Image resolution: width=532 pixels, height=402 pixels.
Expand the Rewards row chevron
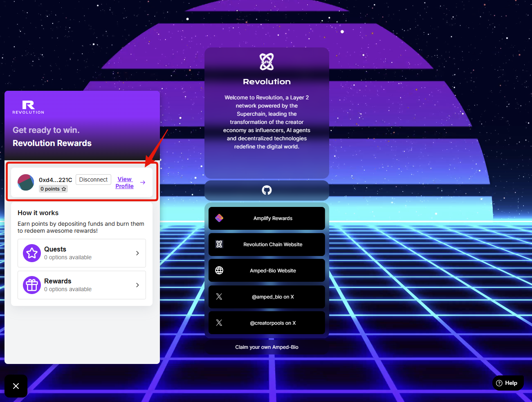(x=137, y=285)
